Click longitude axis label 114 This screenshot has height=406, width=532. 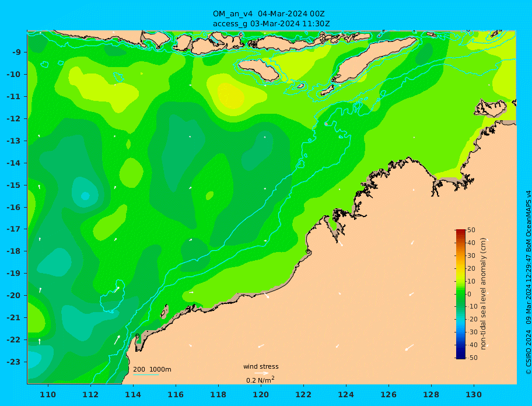pos(133,394)
